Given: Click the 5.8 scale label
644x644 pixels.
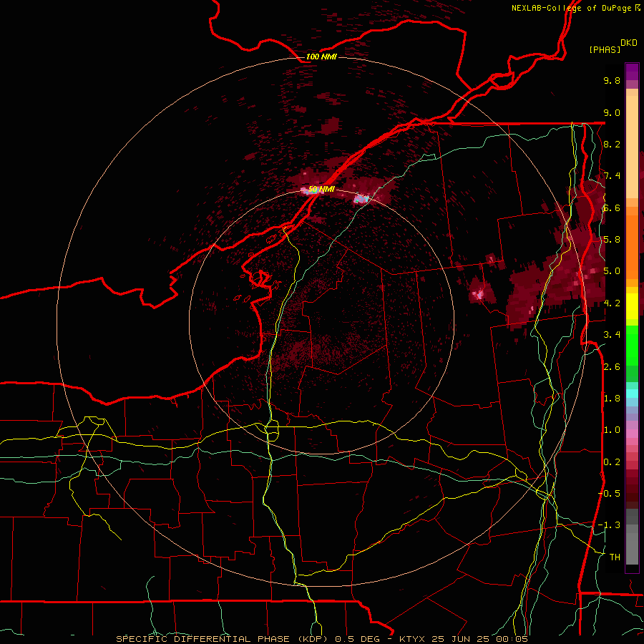Looking at the screenshot, I should coord(612,240).
